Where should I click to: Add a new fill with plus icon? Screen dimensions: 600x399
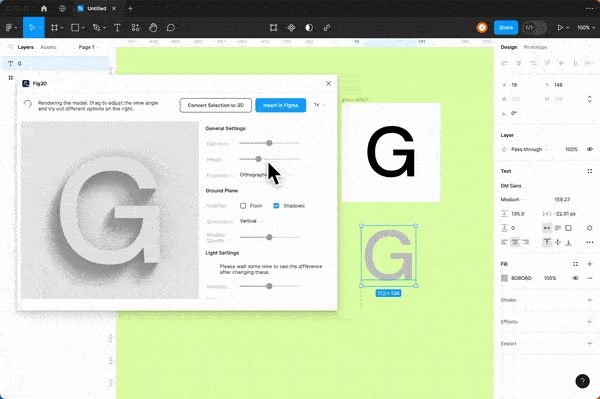[x=589, y=264]
